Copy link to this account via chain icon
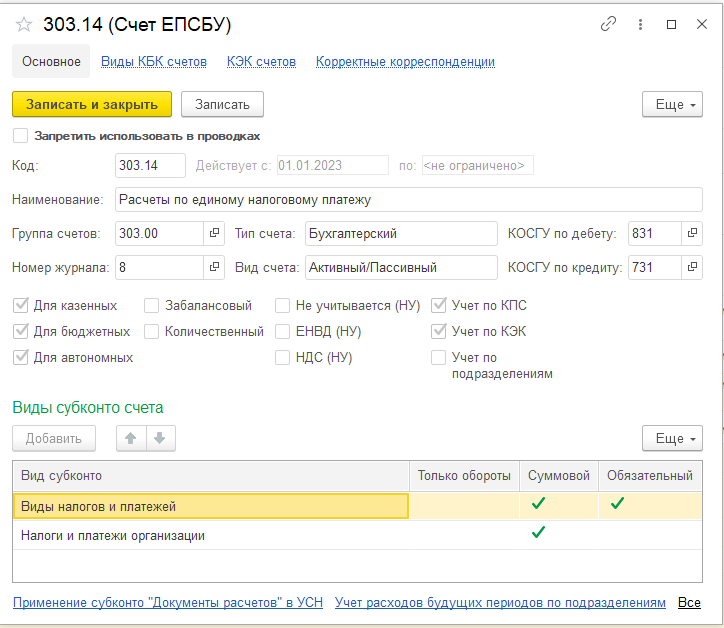 (608, 24)
